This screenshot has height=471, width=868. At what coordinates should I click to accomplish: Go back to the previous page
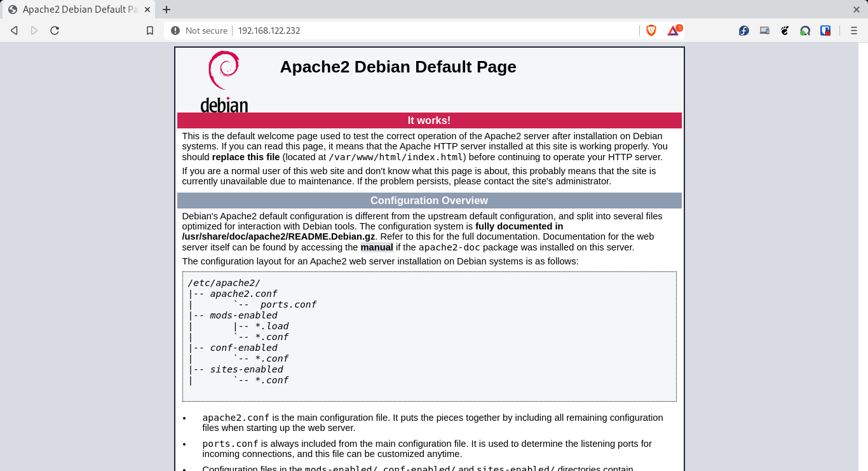[x=14, y=31]
